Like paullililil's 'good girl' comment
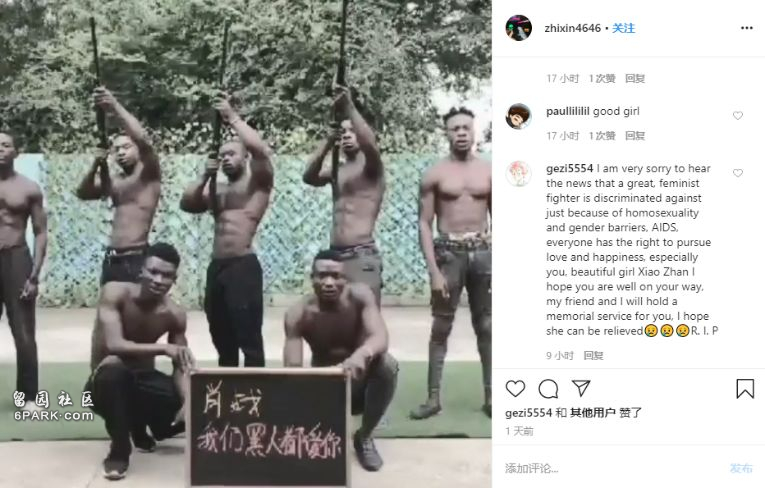The width and height of the screenshot is (765, 488). tap(738, 116)
